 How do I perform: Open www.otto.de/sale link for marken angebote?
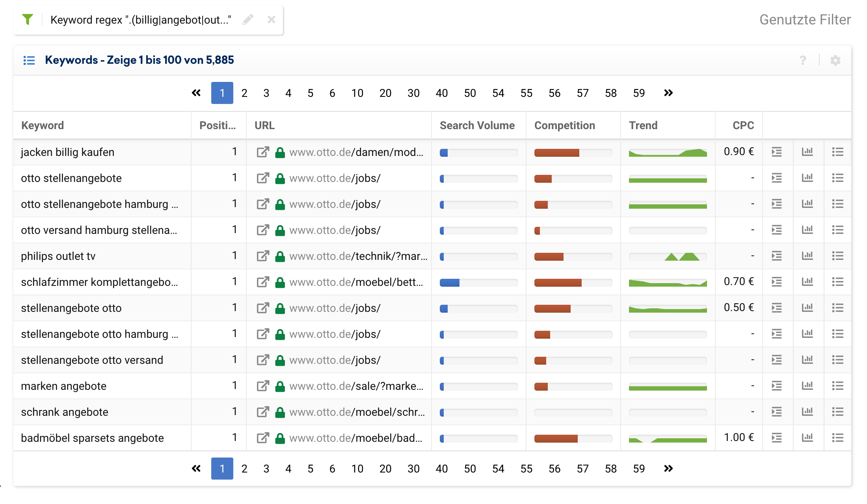(356, 386)
